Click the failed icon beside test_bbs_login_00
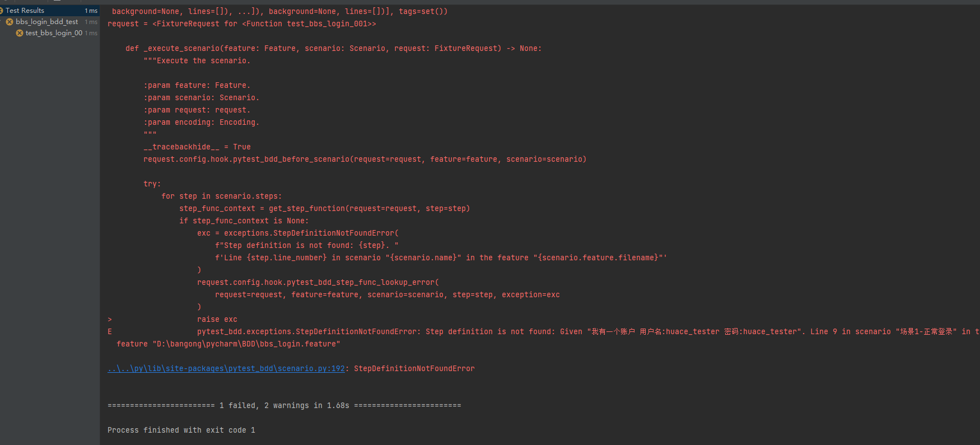Viewport: 980px width, 445px height. [x=20, y=33]
